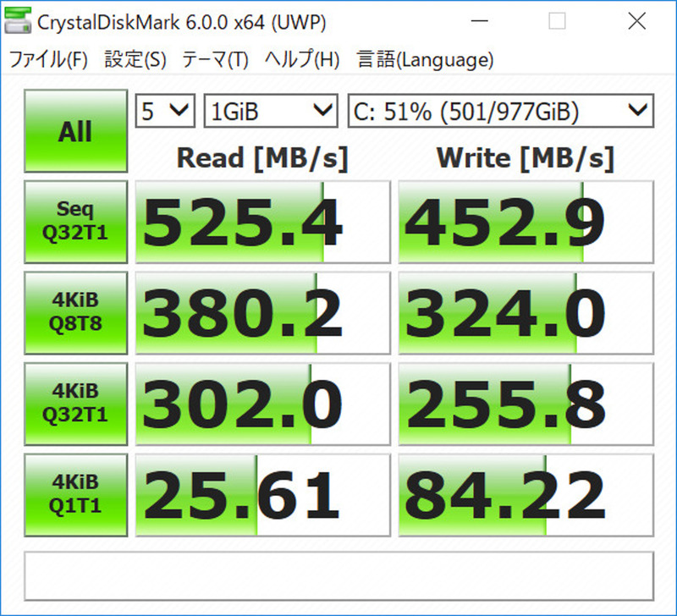This screenshot has height=616, width=677.
Task: Run the 4KiB Q1T1 single-queue test
Action: coord(74,493)
